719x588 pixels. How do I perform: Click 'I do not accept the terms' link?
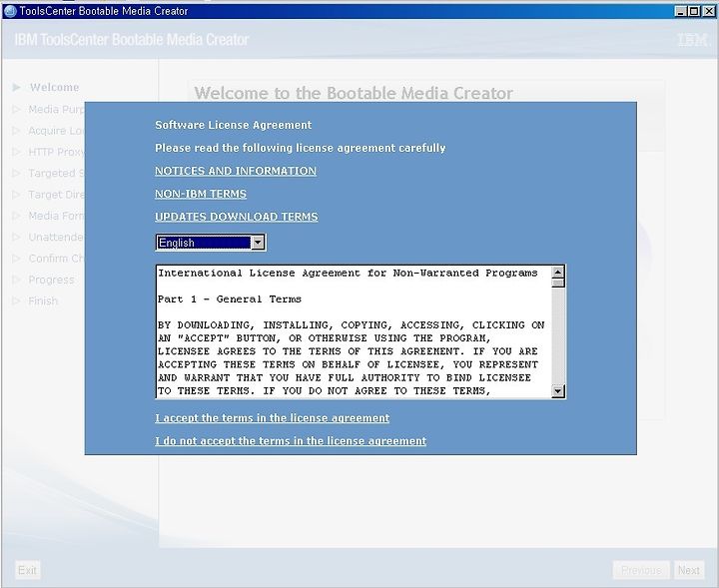click(x=291, y=441)
